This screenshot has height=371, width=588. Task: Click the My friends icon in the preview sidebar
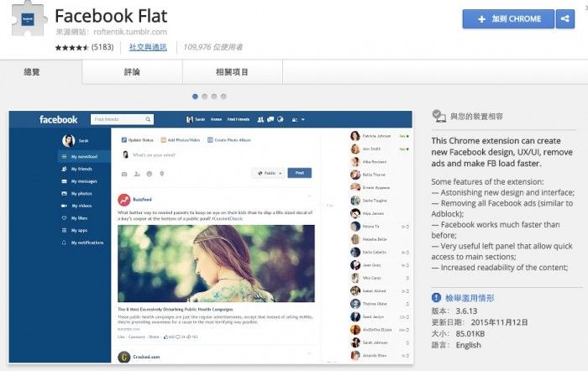pyautogui.click(x=64, y=169)
